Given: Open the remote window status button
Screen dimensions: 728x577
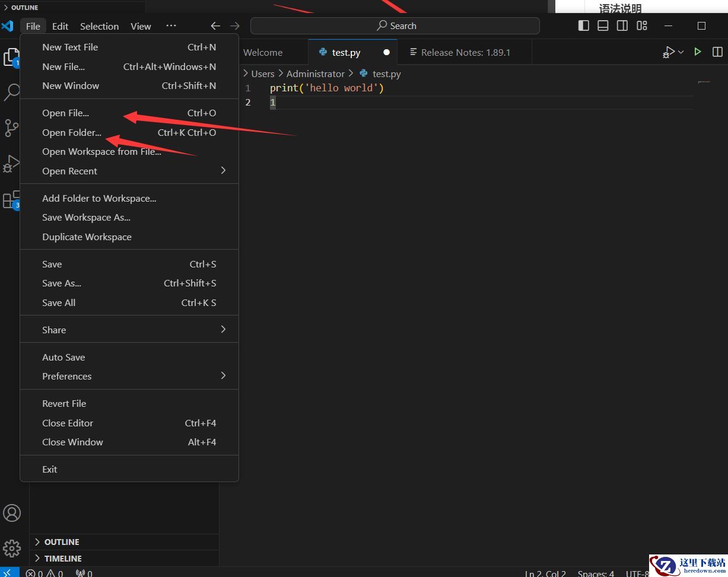Looking at the screenshot, I should 9,573.
